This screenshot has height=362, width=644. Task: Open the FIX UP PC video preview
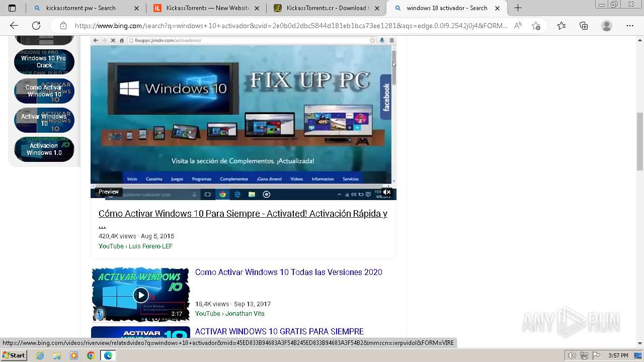point(244,118)
